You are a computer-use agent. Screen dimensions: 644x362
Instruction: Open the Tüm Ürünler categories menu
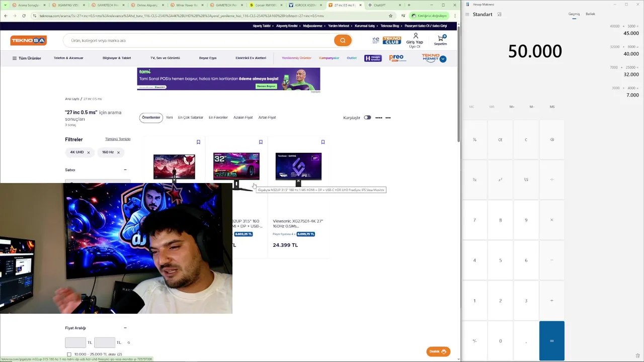pos(27,58)
